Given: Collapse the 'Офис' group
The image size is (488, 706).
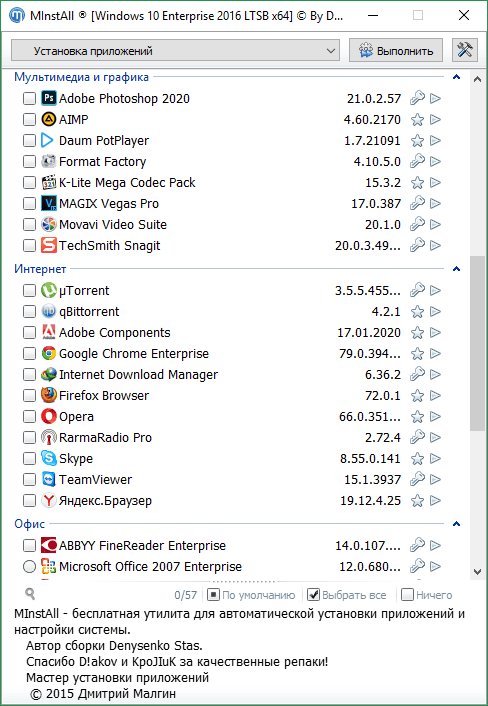Looking at the screenshot, I should (x=456, y=524).
